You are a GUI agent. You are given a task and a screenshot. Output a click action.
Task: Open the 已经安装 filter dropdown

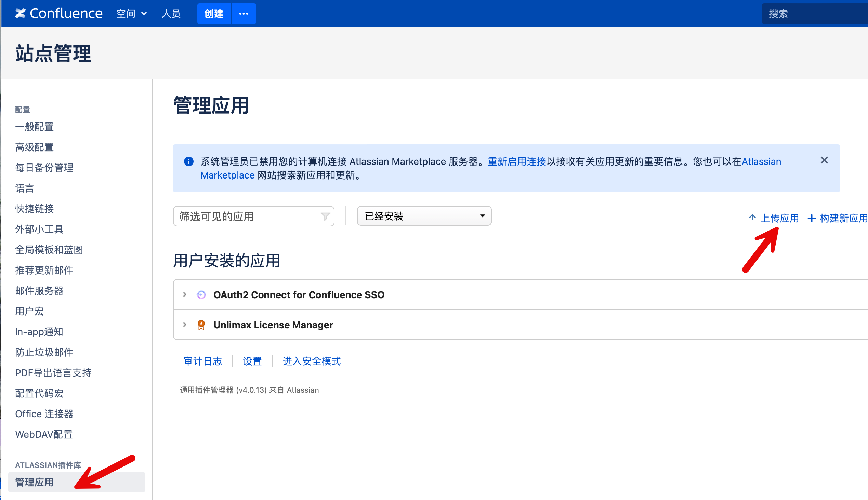[424, 216]
